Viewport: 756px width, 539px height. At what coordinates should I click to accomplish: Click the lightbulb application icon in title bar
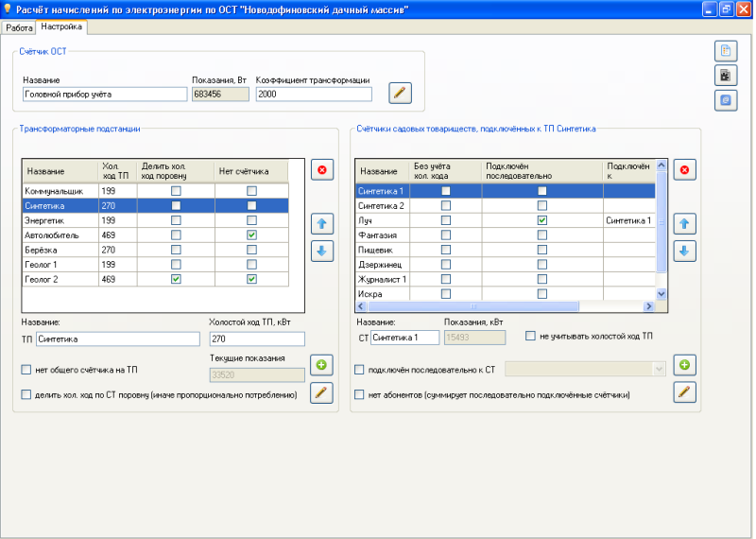point(8,9)
